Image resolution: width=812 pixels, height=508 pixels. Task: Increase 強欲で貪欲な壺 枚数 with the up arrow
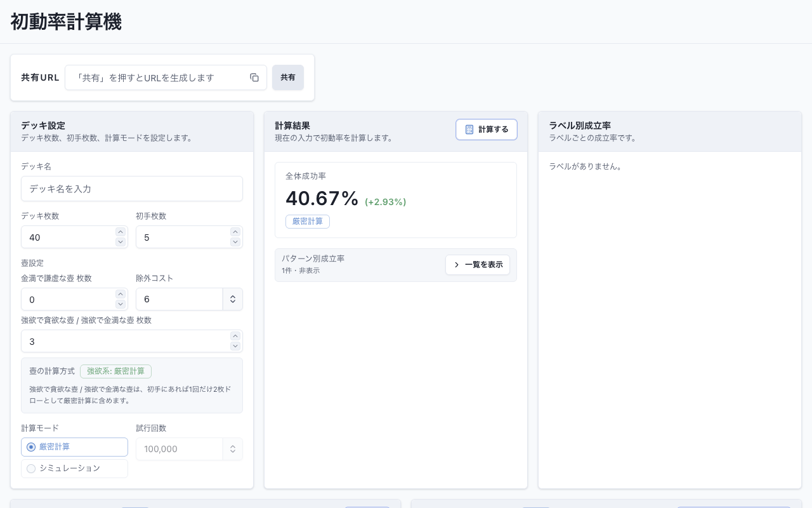pos(235,336)
